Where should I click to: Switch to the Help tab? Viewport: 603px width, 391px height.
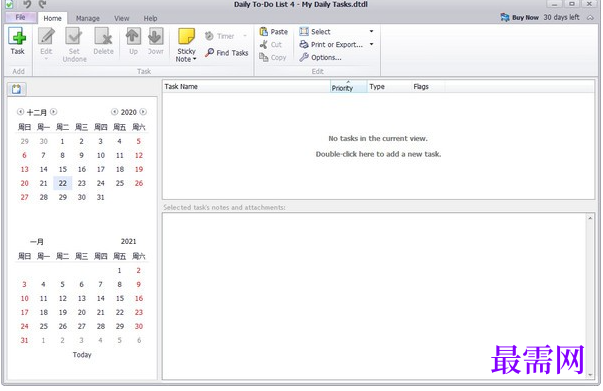(150, 18)
